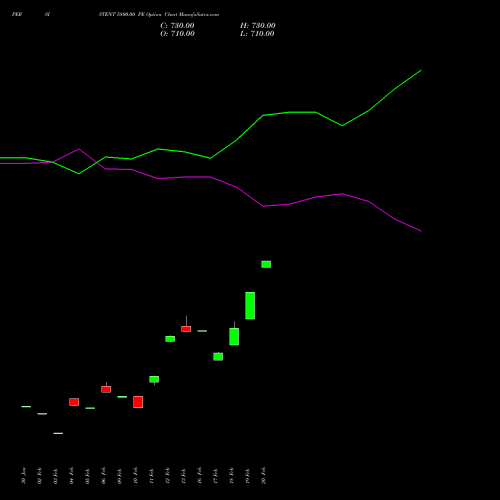Click the red candle for 10 Feb
This screenshot has height=500, width=500.
[x=138, y=402]
